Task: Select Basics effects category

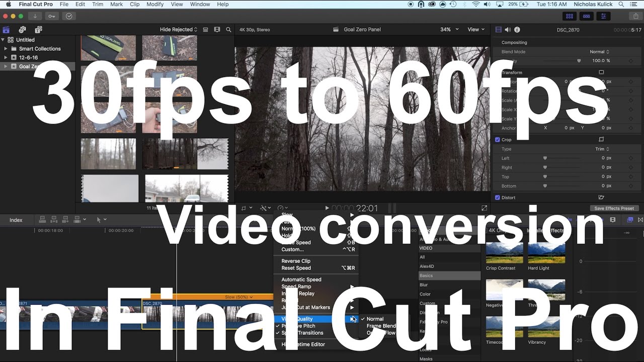Action: (449, 276)
